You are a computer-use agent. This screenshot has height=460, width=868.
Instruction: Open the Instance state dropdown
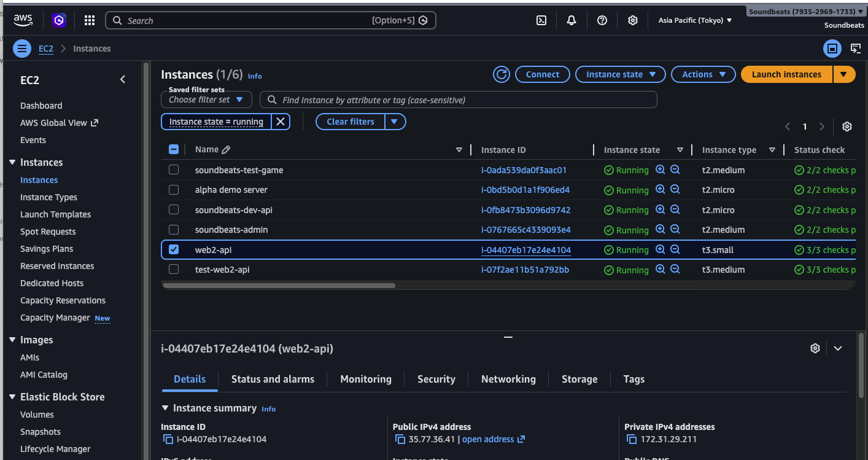coord(620,74)
